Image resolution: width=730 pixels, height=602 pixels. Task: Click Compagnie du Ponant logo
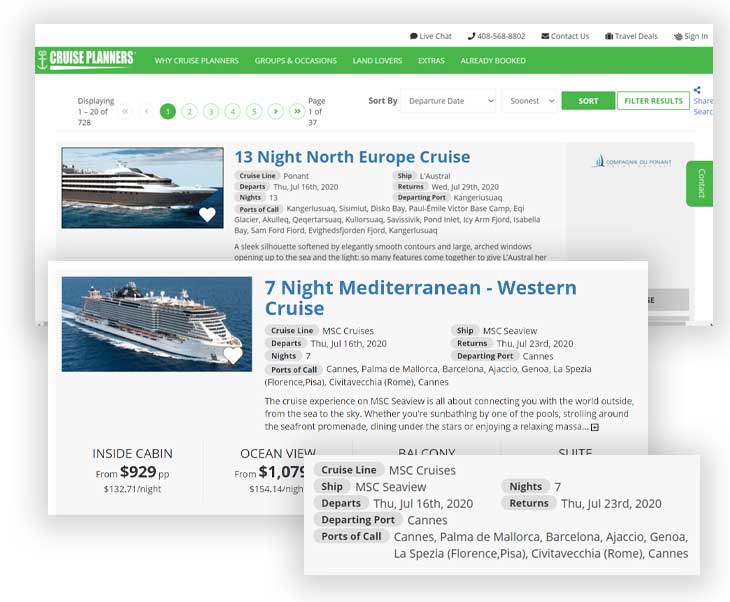[x=632, y=162]
